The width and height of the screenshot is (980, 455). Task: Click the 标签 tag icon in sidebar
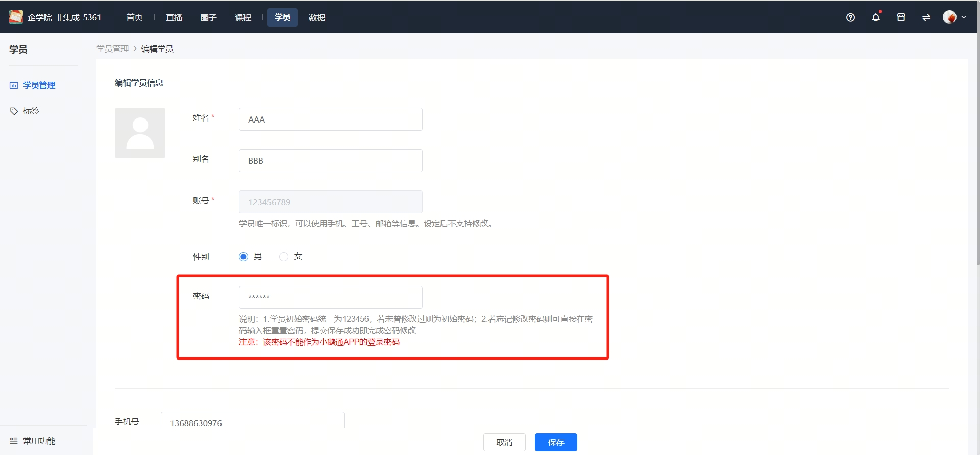tap(14, 111)
